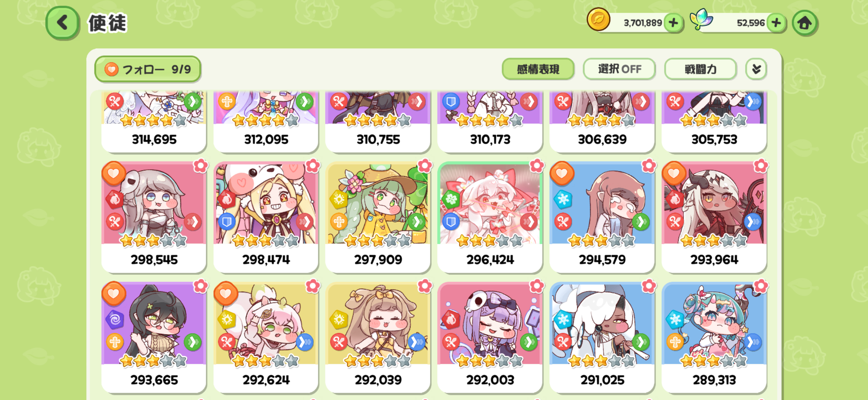Unfollow heart on 292,624 apostle
The width and height of the screenshot is (868, 400).
(225, 293)
